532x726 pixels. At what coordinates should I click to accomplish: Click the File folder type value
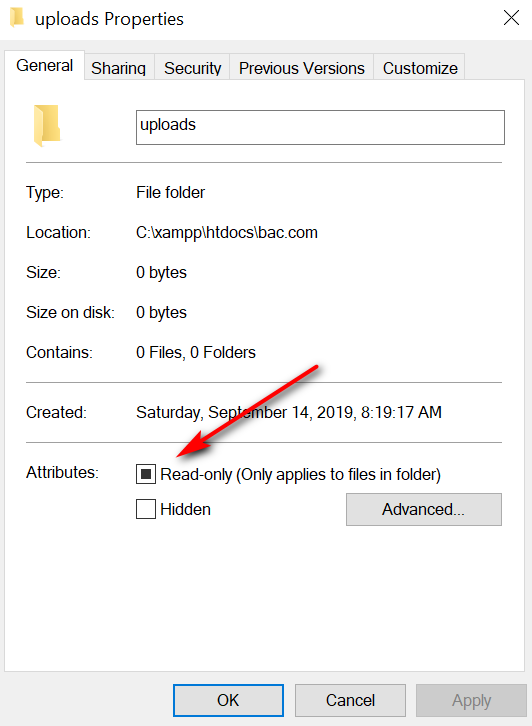click(170, 192)
